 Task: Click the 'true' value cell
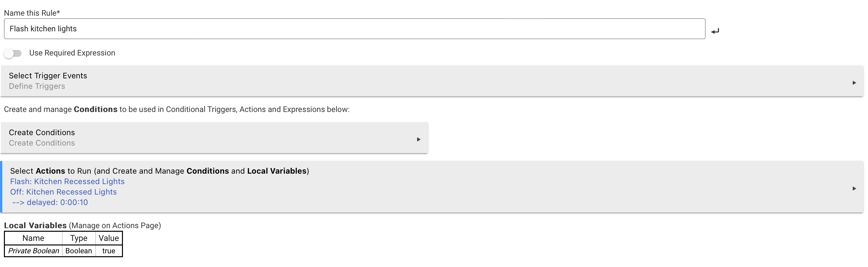tap(109, 251)
